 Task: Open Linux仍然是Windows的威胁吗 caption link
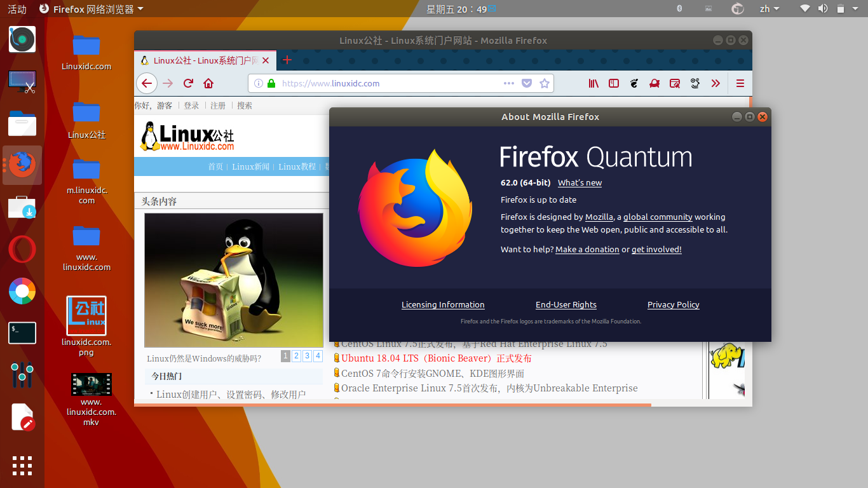pyautogui.click(x=204, y=358)
